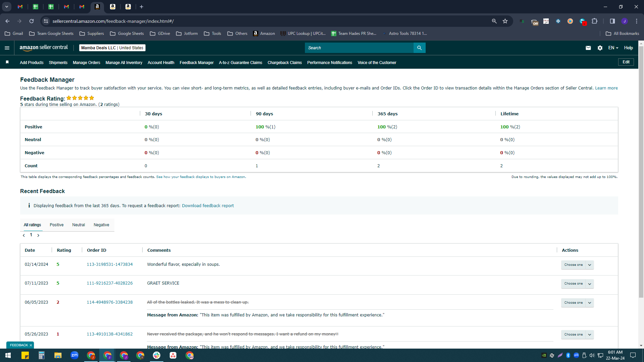Open Sticky Notes from the taskbar

point(25,355)
